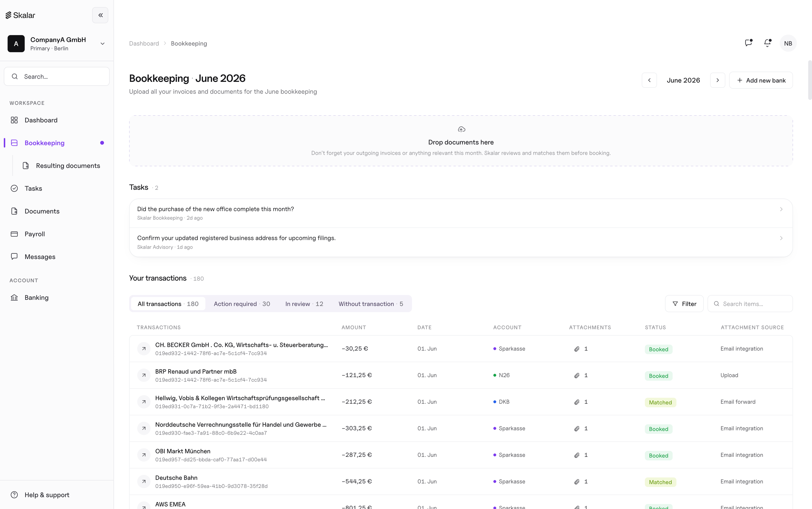
Task: Open the chat messages icon in header
Action: pos(748,43)
